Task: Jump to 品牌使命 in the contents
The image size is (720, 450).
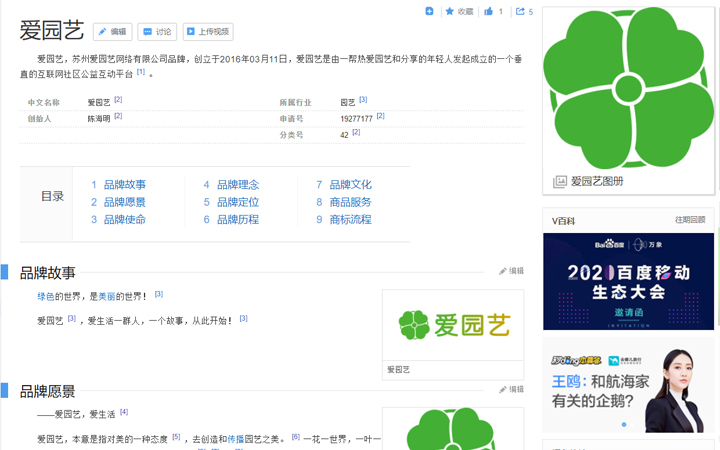Action: click(124, 219)
